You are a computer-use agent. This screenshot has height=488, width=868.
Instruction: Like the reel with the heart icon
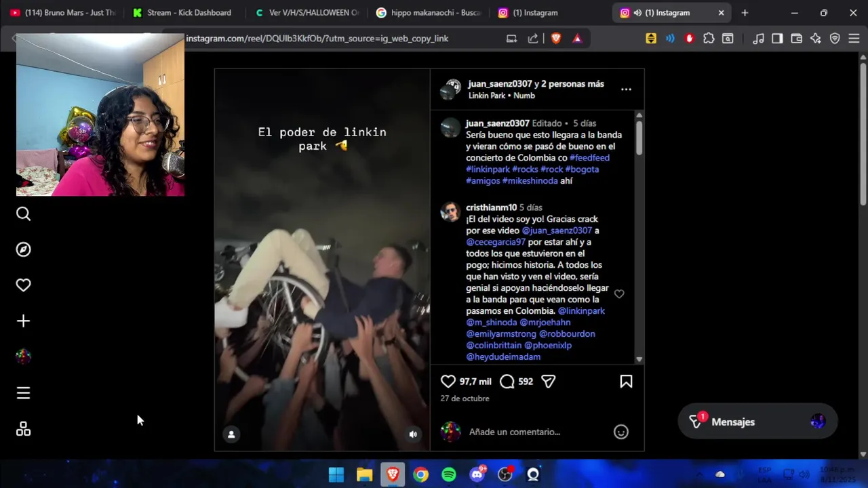[448, 382]
